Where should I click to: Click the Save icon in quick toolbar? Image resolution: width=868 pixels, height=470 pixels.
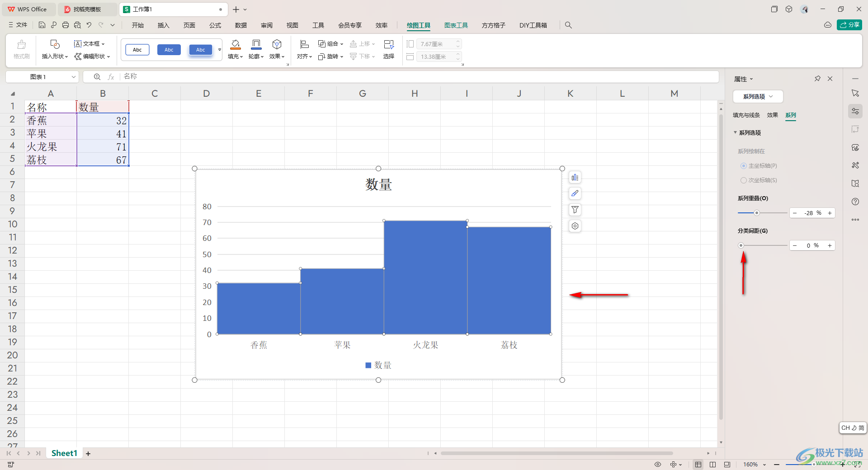click(x=42, y=25)
